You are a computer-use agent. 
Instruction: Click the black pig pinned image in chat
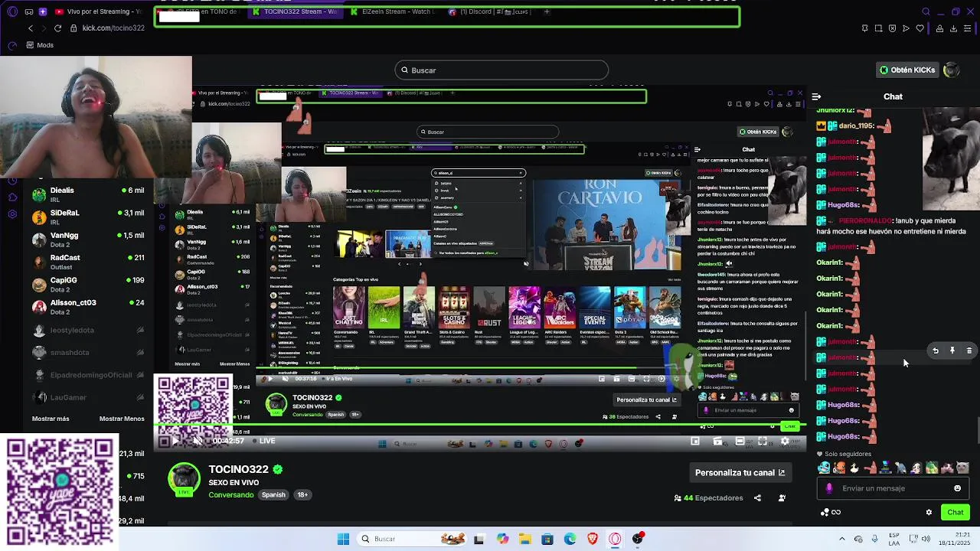950,158
